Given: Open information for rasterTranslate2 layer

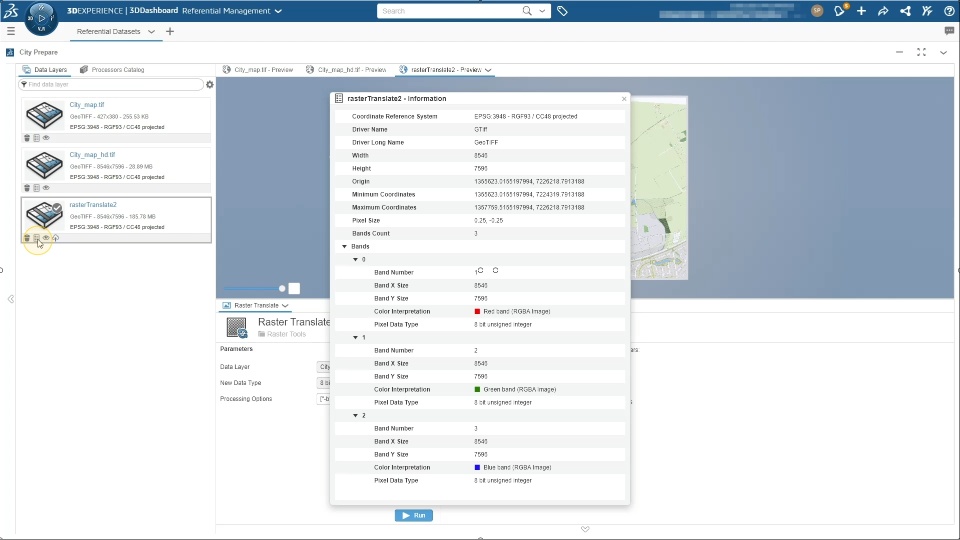Looking at the screenshot, I should click(x=37, y=238).
